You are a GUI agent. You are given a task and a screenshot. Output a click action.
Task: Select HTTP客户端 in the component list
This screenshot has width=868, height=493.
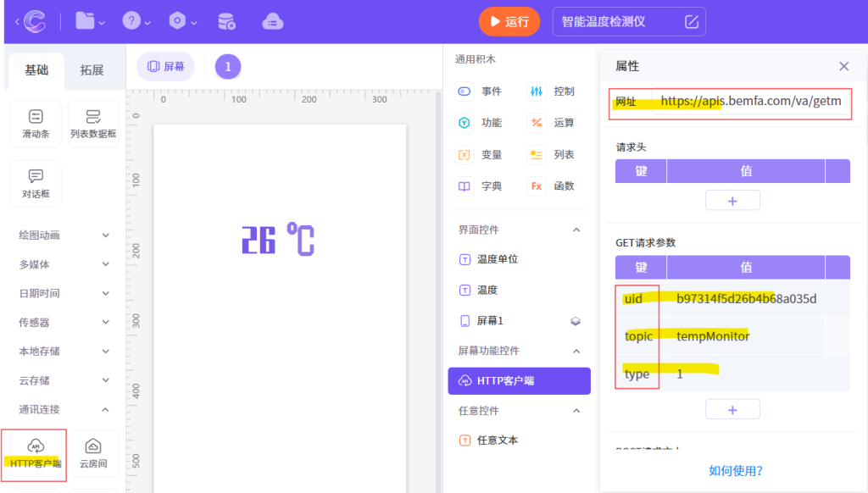520,380
